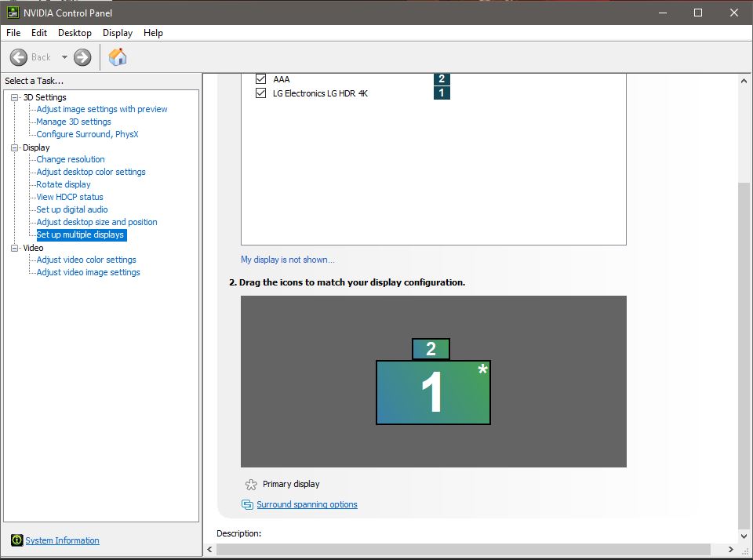Screen dimensions: 753x560
Task: Collapse the Display tree node
Action: (14, 147)
